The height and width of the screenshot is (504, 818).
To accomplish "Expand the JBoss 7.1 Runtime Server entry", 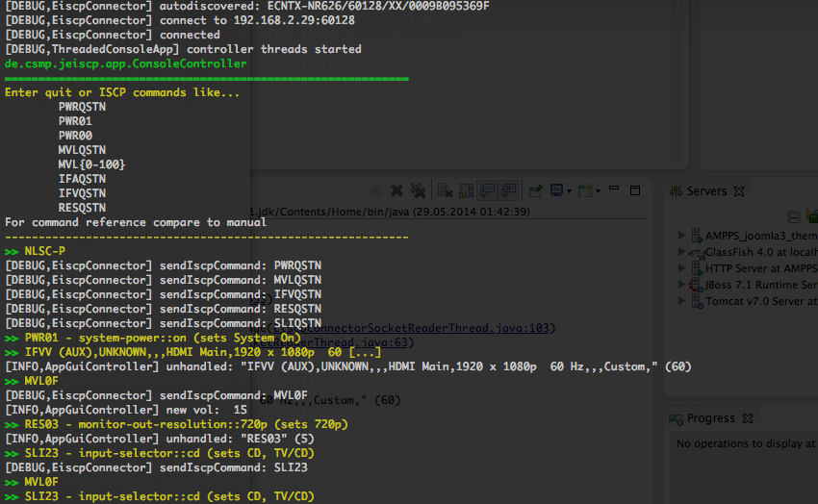I will point(681,284).
